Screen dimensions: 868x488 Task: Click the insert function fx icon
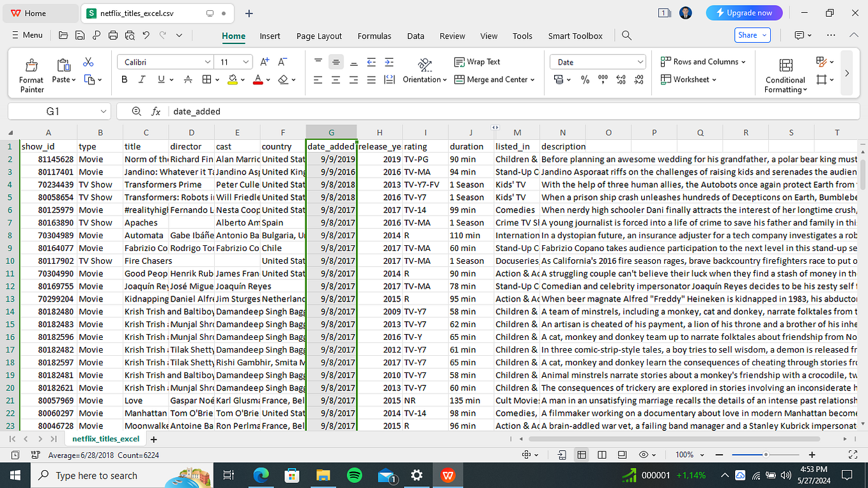pyautogui.click(x=157, y=111)
